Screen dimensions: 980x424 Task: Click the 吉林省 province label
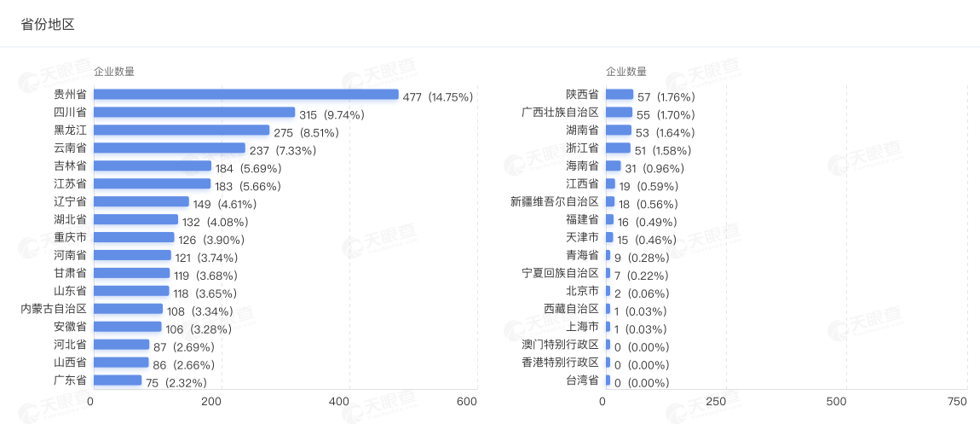pyautogui.click(x=70, y=166)
